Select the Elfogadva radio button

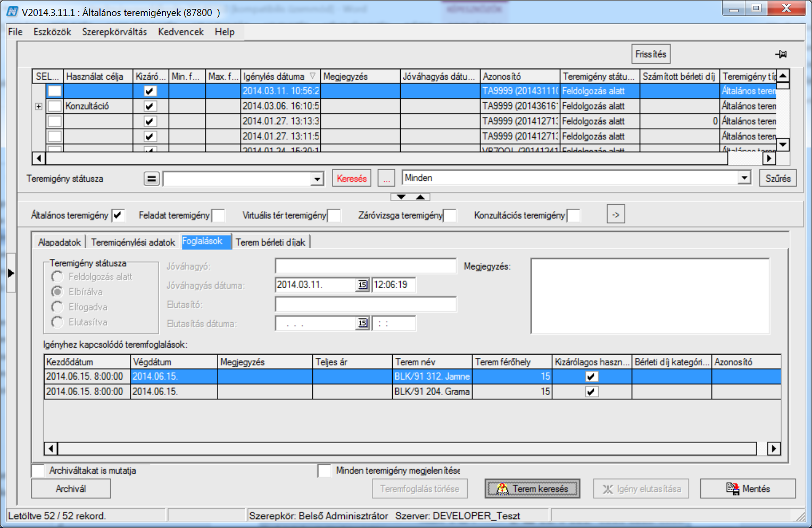tap(57, 307)
